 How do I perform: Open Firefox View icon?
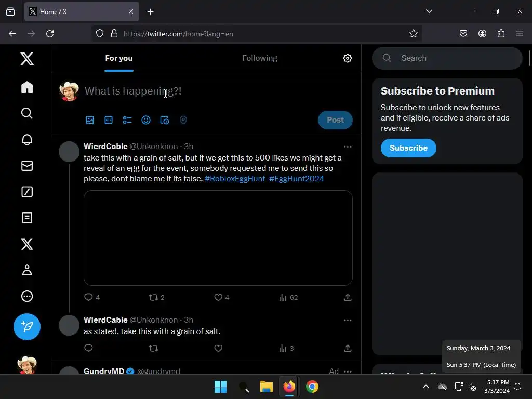pos(10,11)
